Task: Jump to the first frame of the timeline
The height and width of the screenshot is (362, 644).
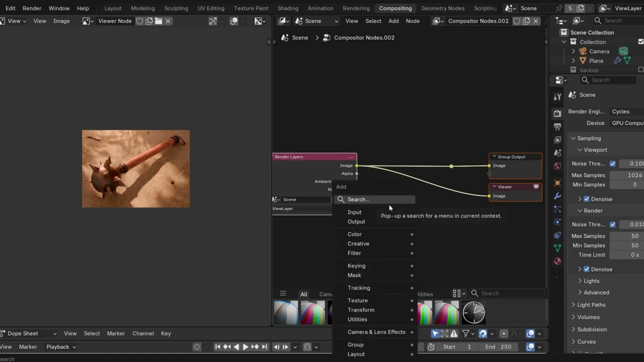Action: tap(218, 347)
